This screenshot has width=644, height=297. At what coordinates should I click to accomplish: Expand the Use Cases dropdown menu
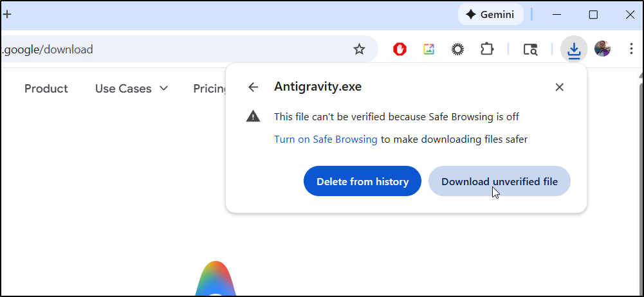[x=131, y=89]
